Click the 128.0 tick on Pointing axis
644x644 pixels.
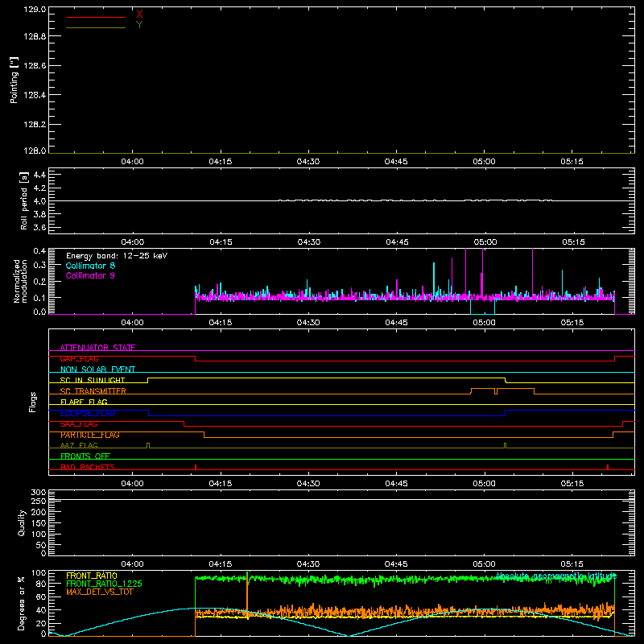click(35, 151)
